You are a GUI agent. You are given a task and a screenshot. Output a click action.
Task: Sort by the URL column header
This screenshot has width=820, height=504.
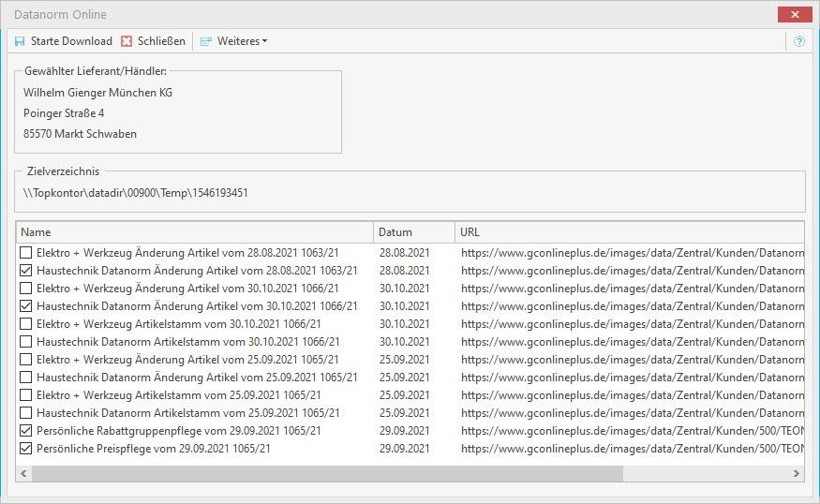pyautogui.click(x=630, y=232)
